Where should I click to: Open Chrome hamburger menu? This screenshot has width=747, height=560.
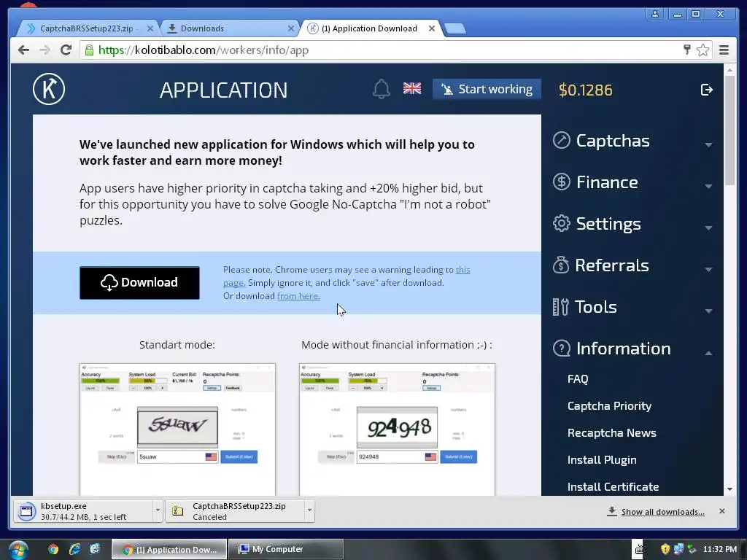pos(724,50)
